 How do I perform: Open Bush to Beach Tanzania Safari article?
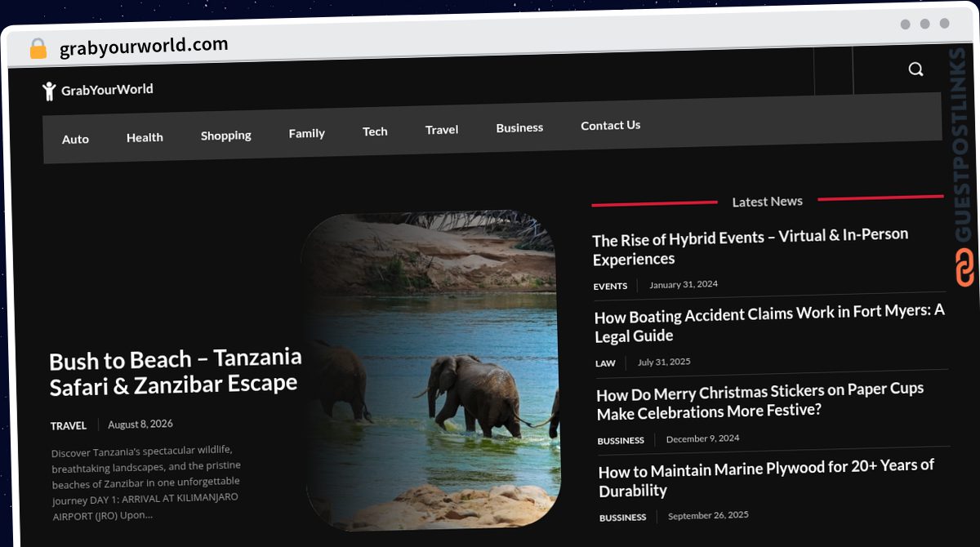click(x=176, y=372)
